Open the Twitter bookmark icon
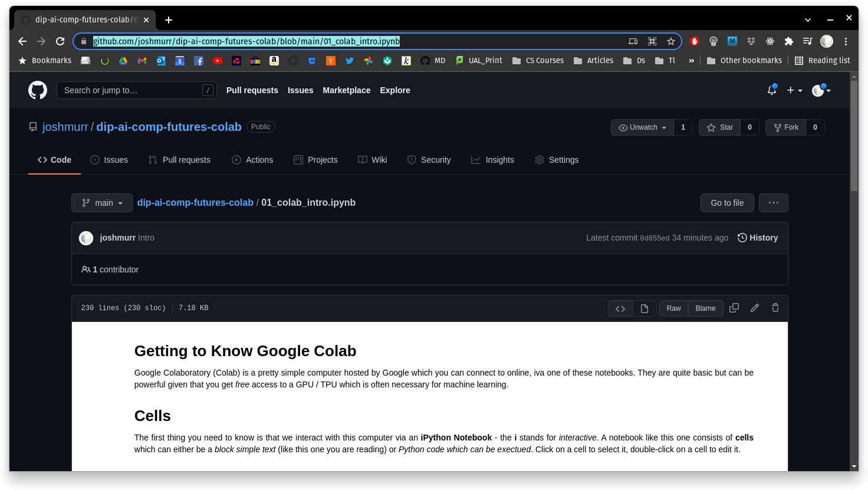Screen dimensions: 868x490 click(350, 60)
